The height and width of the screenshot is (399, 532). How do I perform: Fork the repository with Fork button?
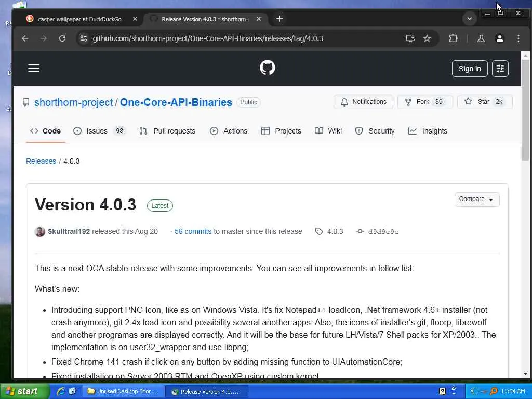425,102
